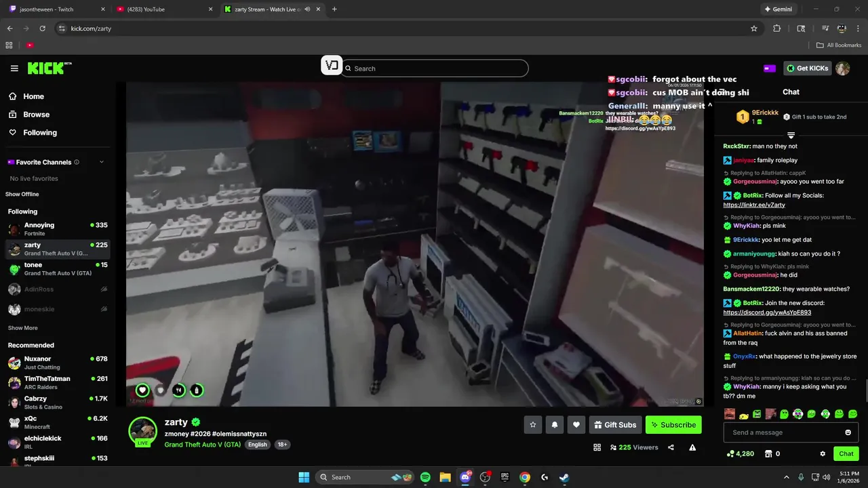868x488 pixels.
Task: Toggle the notification bell for zarty
Action: click(x=555, y=425)
